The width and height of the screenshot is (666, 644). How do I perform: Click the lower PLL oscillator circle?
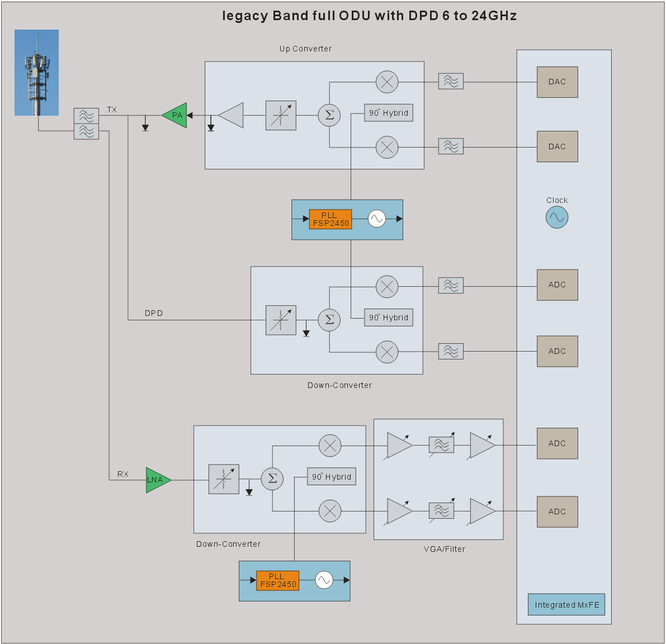tap(324, 580)
